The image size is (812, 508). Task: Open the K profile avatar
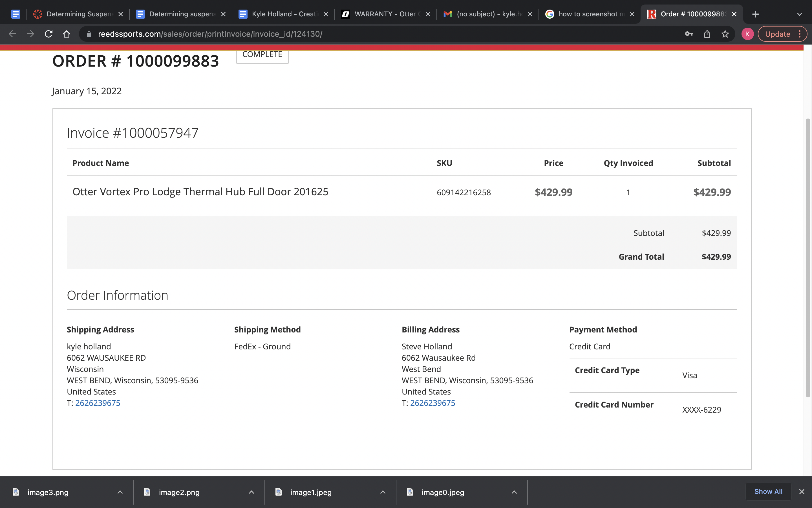pos(748,34)
